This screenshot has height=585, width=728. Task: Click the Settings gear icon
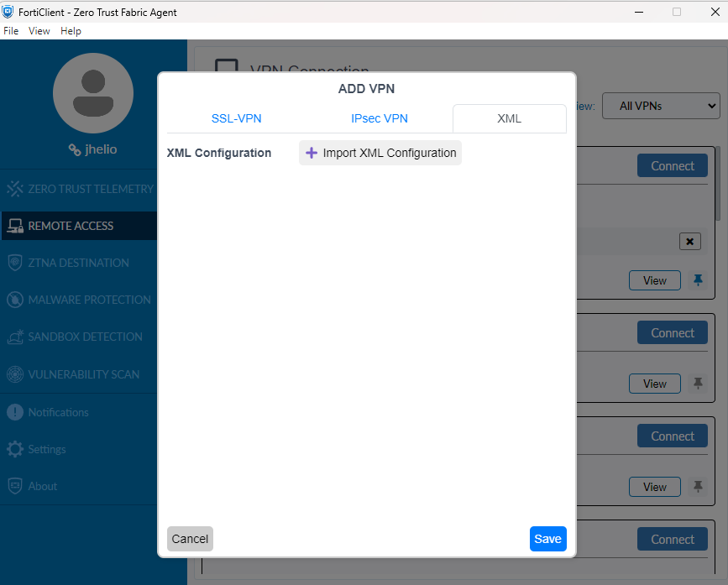click(x=15, y=449)
